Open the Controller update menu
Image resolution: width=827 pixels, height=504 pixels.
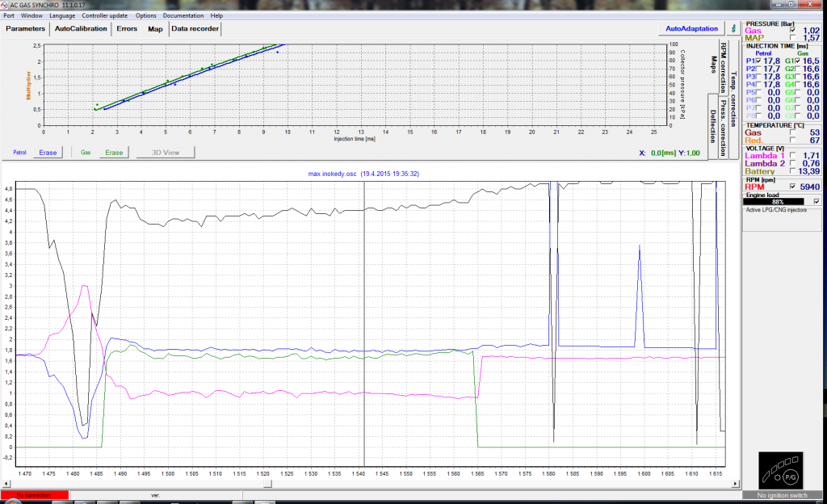[104, 15]
